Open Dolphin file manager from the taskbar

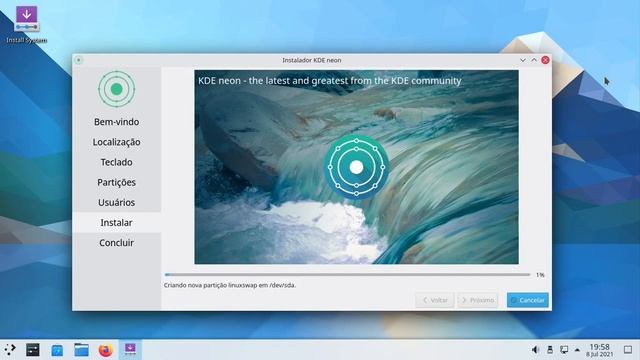click(x=82, y=349)
